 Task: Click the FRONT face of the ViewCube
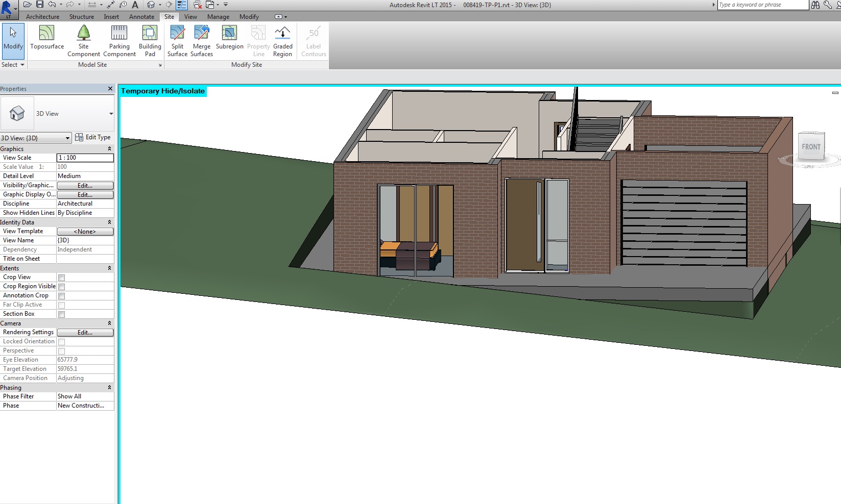tap(811, 147)
